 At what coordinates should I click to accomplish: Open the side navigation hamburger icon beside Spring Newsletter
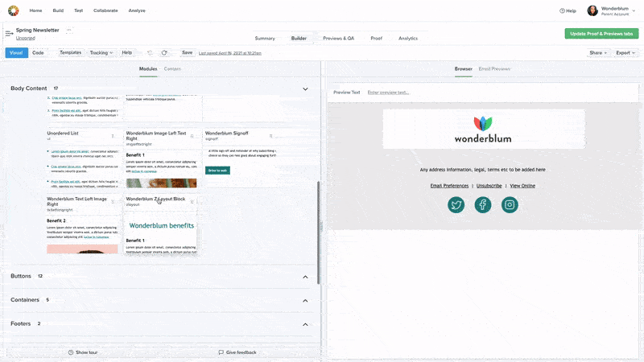pyautogui.click(x=9, y=33)
